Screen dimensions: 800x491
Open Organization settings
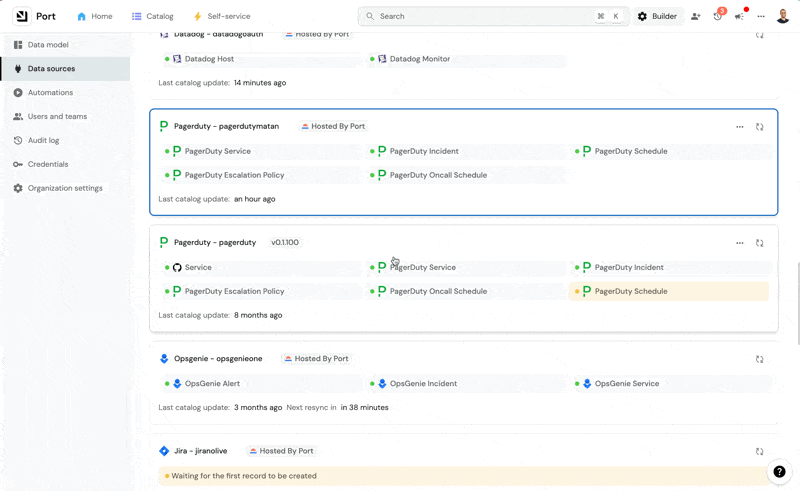65,188
